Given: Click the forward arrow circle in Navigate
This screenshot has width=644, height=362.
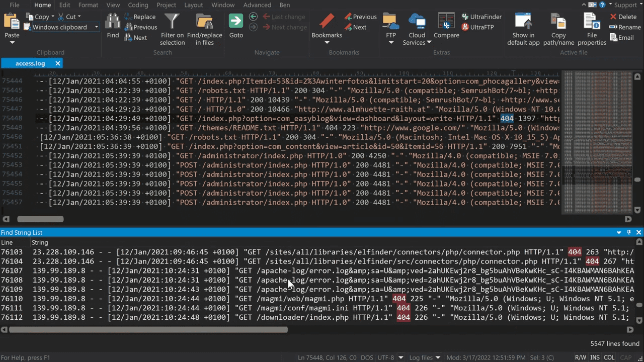Looking at the screenshot, I should pyautogui.click(x=254, y=27).
